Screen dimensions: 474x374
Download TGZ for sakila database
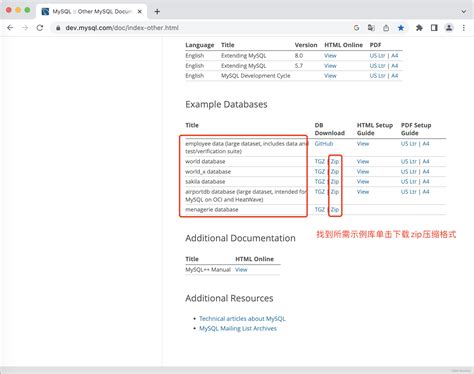[319, 182]
